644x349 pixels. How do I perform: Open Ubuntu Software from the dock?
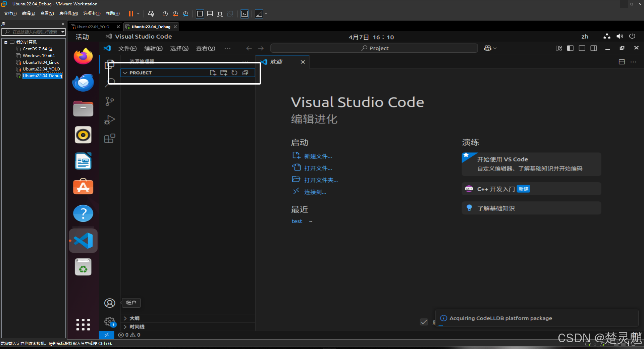tap(83, 187)
